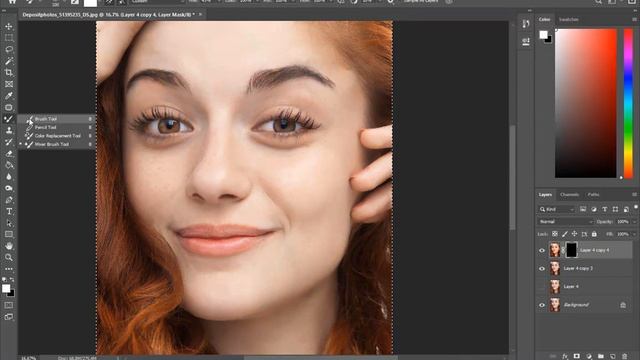Viewport: 640px width, 360px height.
Task: Toggle lock all padlock icon
Action: coord(594,234)
